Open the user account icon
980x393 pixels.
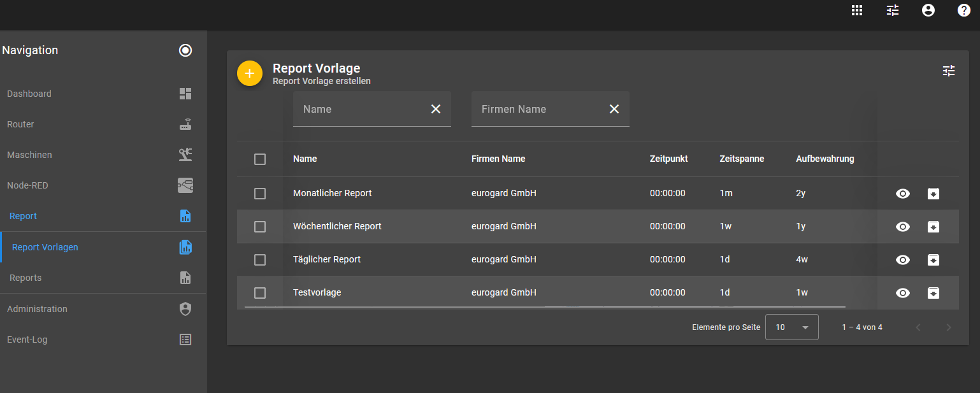(x=928, y=10)
